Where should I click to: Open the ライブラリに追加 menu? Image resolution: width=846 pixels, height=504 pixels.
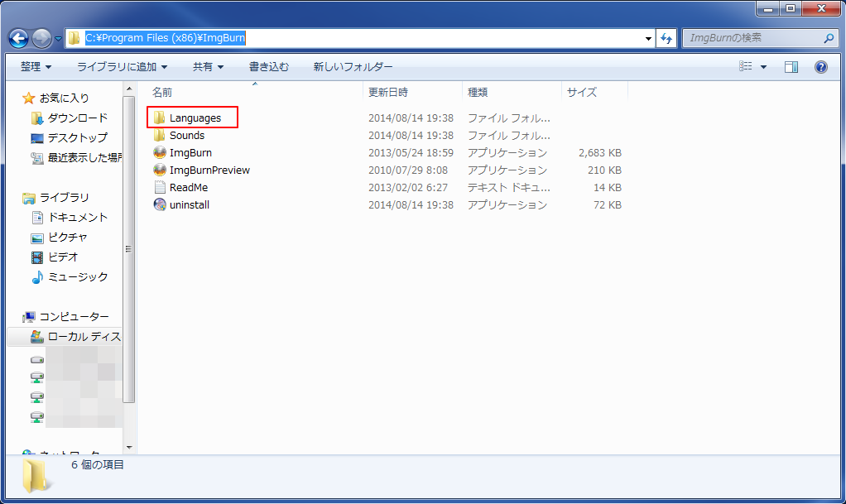(x=122, y=66)
